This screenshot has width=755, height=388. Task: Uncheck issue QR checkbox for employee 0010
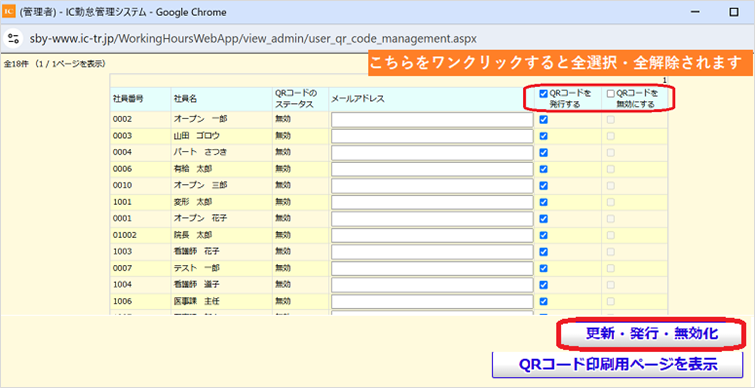(x=544, y=185)
